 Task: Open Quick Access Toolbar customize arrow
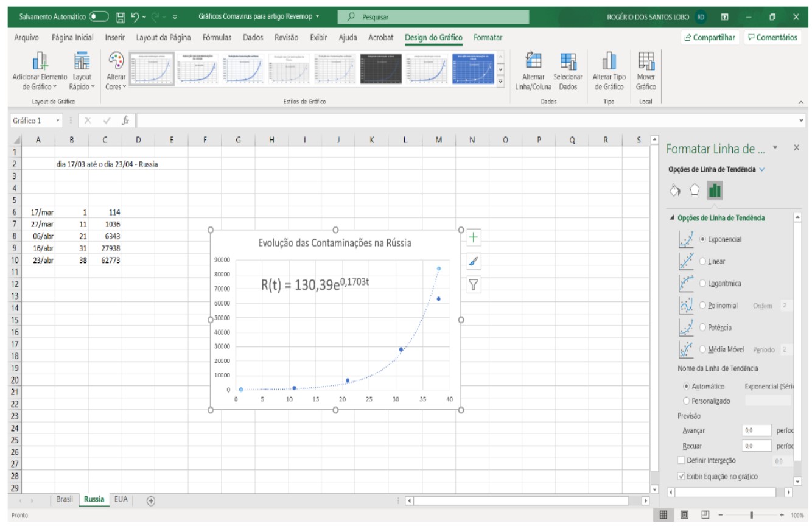tap(175, 16)
